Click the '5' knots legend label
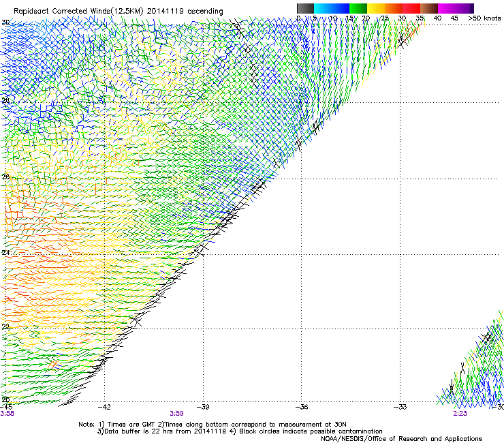This screenshot has width=504, height=443. pyautogui.click(x=315, y=18)
